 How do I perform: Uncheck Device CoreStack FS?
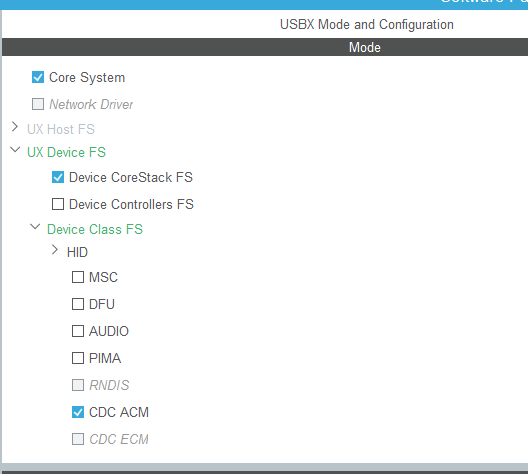point(58,177)
